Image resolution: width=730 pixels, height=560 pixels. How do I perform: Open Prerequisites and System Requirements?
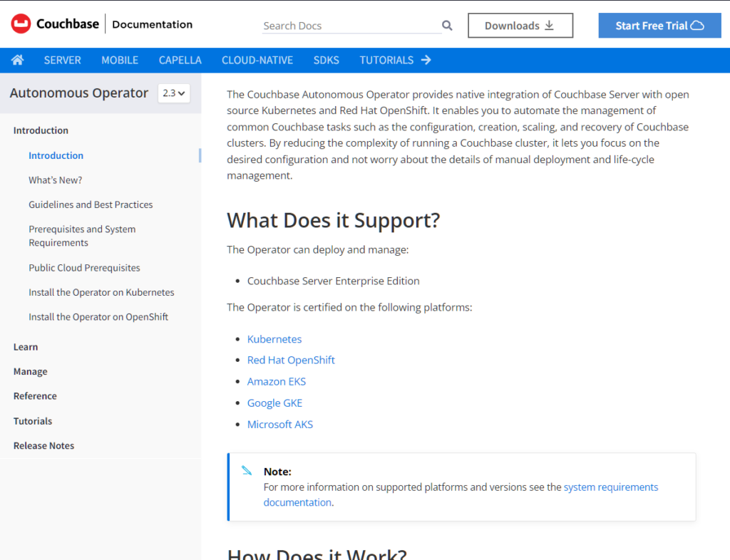point(82,236)
